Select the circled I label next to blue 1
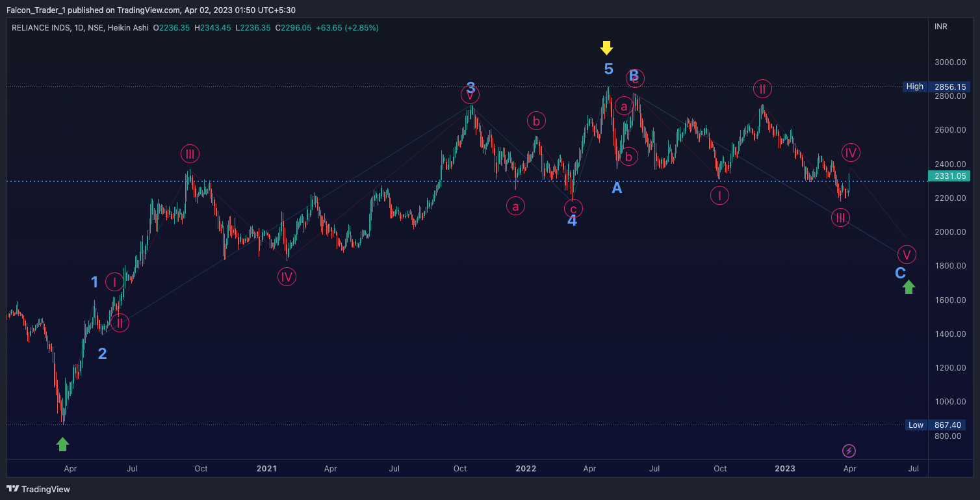The image size is (980, 500). (x=114, y=282)
